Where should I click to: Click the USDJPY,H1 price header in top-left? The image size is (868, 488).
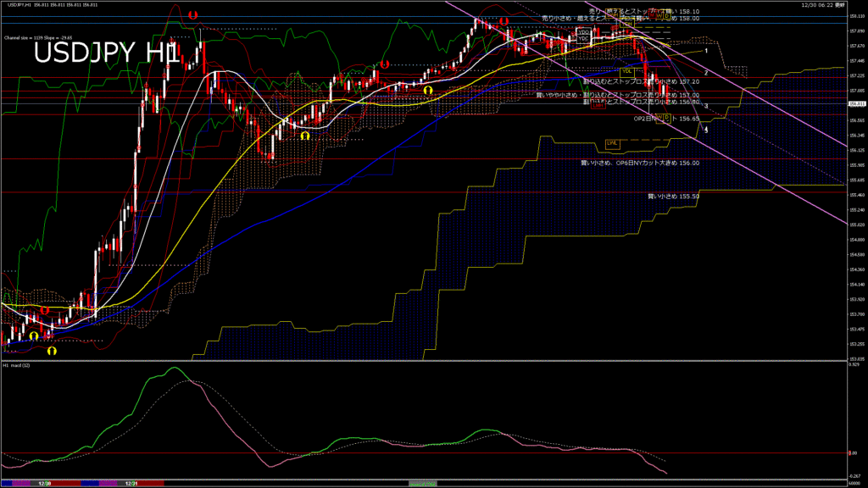[53, 5]
